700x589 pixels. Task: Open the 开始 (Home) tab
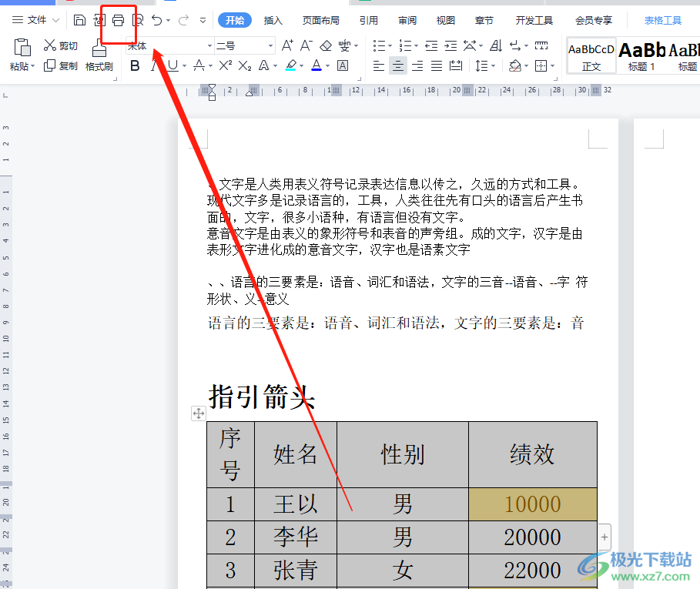pos(235,20)
